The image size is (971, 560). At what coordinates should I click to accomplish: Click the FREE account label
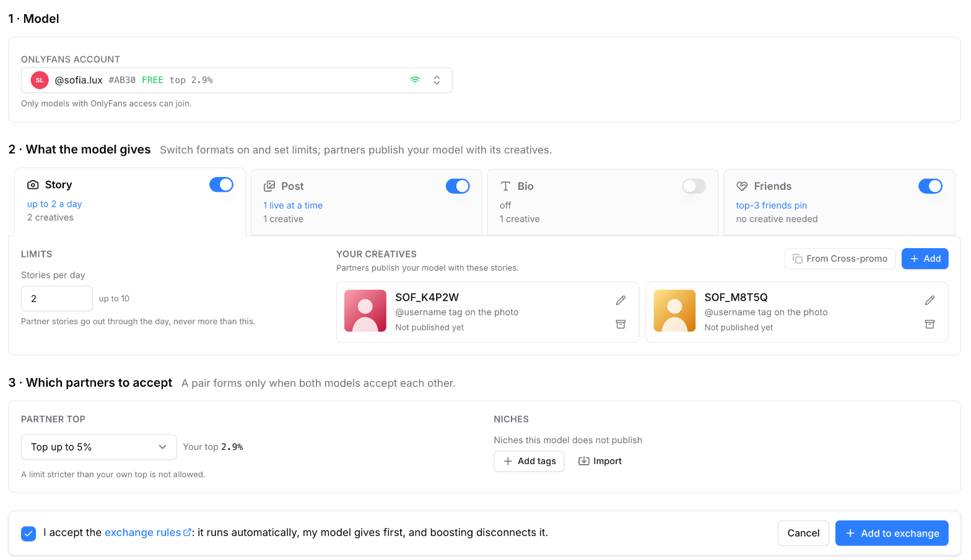tap(153, 80)
